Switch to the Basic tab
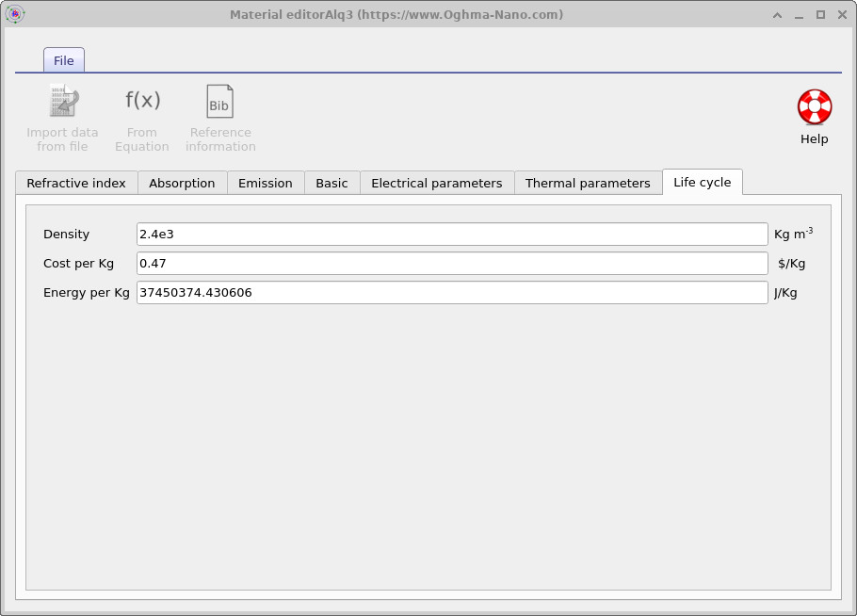Image resolution: width=857 pixels, height=616 pixels. (331, 183)
